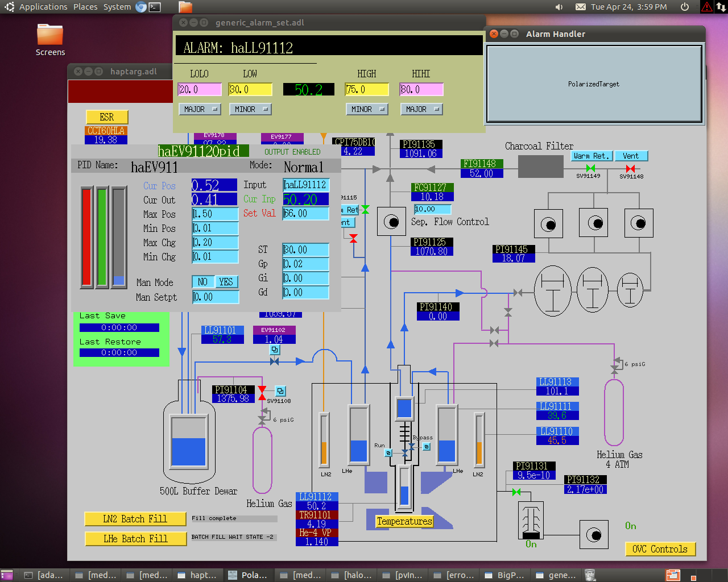
Task: Click the 500L Buffer Dewar graphic
Action: pyautogui.click(x=189, y=432)
